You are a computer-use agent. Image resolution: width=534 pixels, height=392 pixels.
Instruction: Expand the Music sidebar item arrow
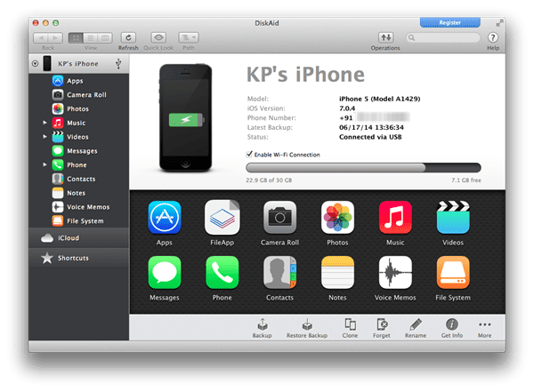pos(44,123)
